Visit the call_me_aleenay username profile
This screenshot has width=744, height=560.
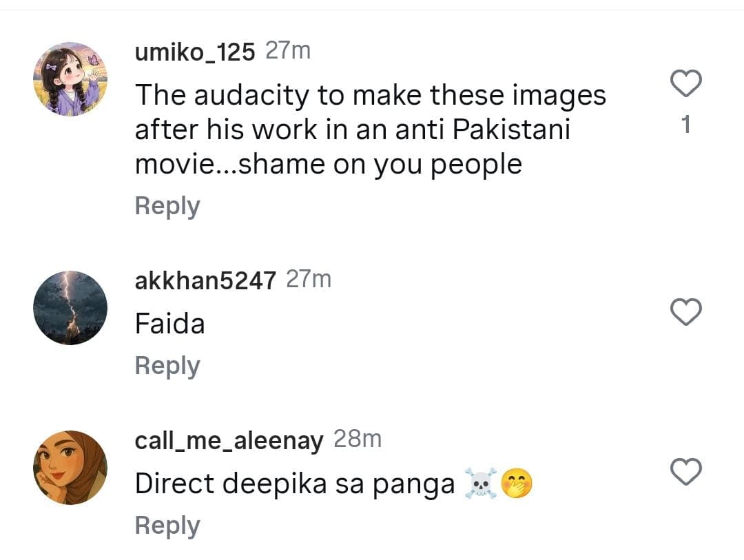click(229, 440)
